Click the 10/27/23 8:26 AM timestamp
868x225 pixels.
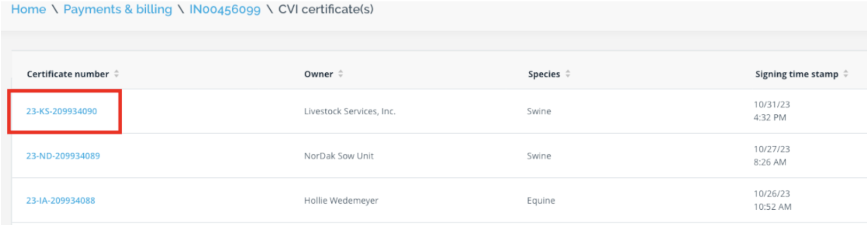tap(772, 156)
